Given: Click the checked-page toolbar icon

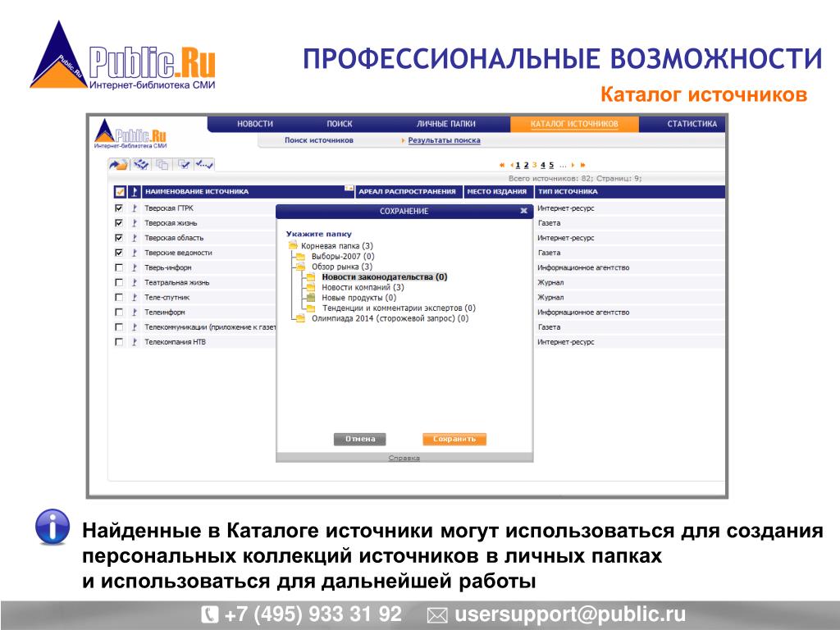Looking at the screenshot, I should pyautogui.click(x=183, y=164).
